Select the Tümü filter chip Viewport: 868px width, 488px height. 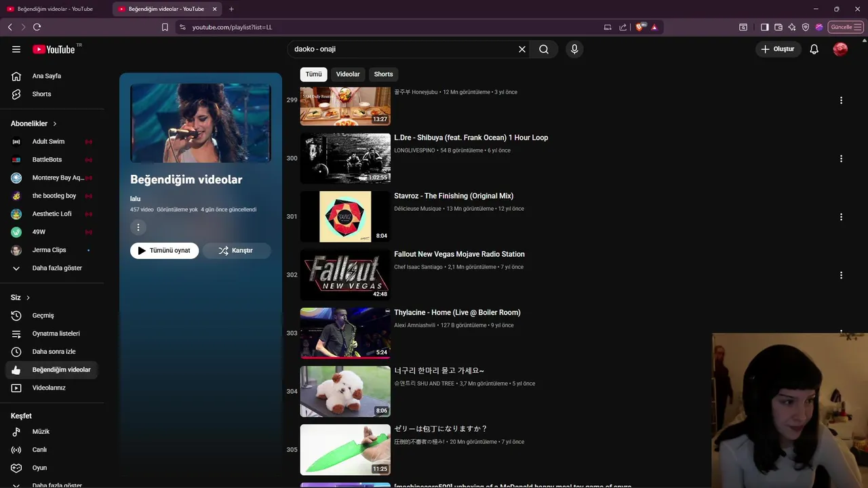point(313,74)
